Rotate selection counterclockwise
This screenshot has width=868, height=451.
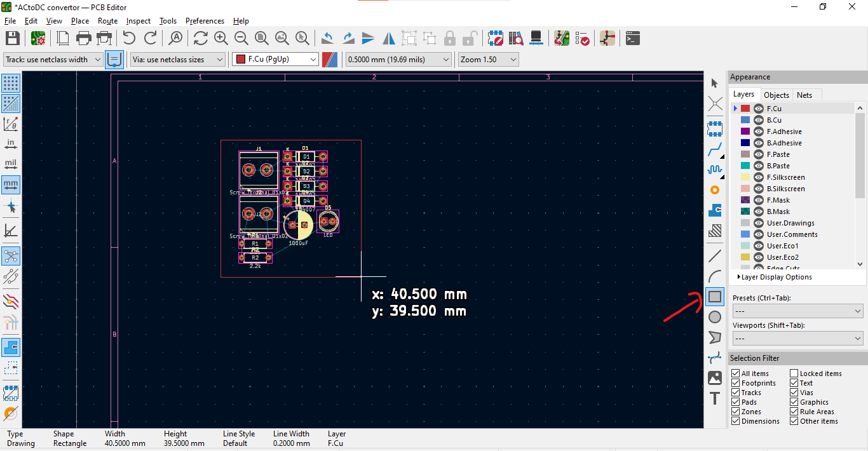[328, 38]
